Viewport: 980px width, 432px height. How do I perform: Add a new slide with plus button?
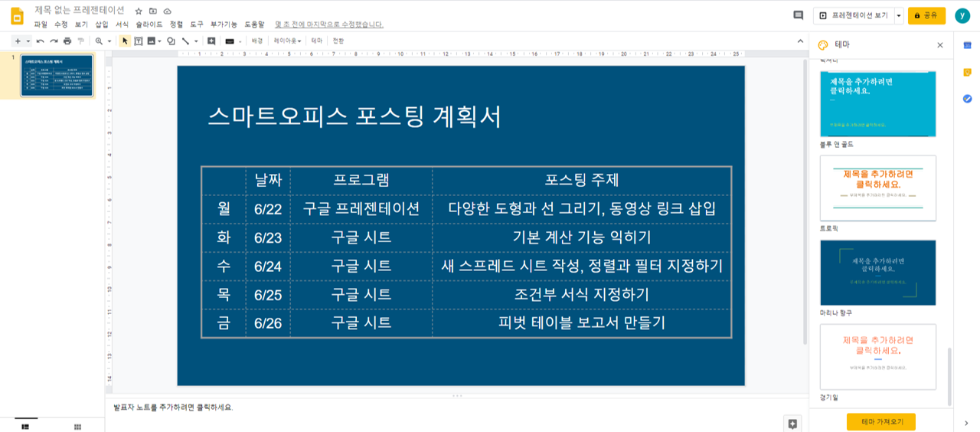(18, 41)
